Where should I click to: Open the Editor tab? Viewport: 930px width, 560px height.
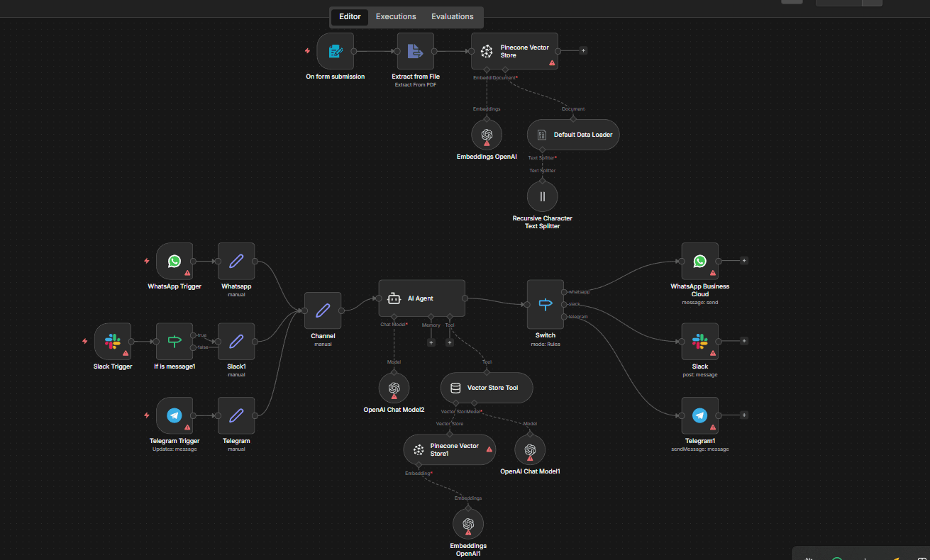(350, 16)
